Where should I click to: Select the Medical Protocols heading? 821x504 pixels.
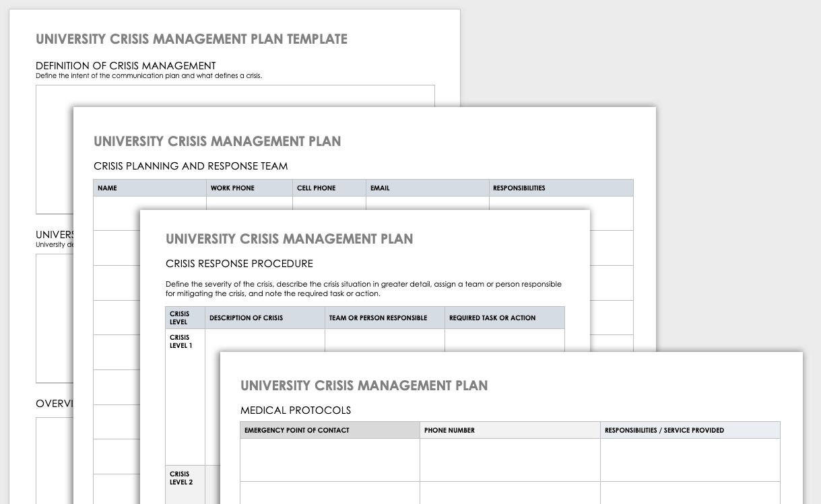(296, 410)
